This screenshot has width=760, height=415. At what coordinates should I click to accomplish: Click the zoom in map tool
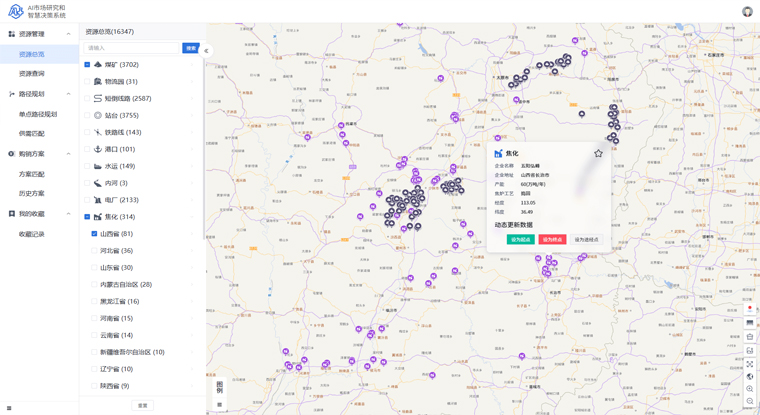pos(750,389)
